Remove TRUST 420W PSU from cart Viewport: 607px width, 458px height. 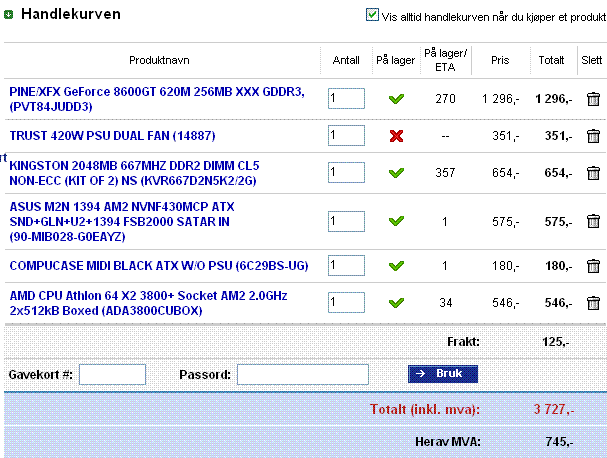[x=593, y=136]
